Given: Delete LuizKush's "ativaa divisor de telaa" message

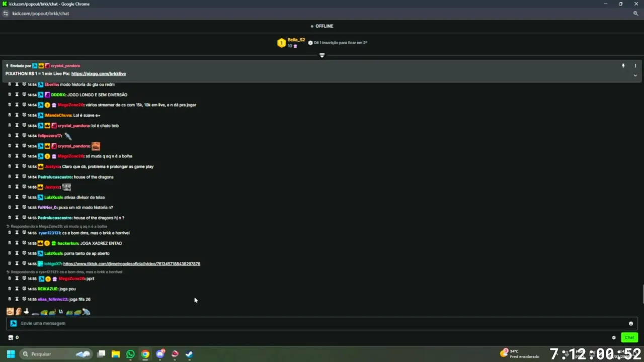Looking at the screenshot, I should (x=10, y=197).
